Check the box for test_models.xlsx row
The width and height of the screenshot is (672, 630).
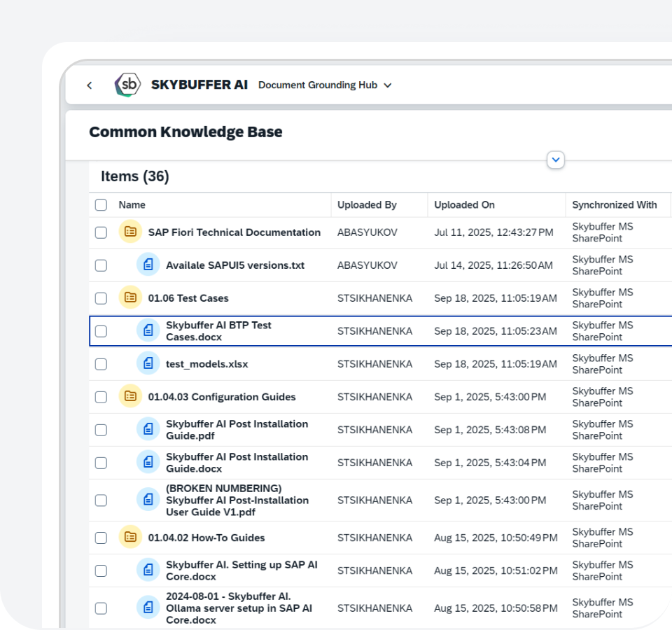coord(101,364)
